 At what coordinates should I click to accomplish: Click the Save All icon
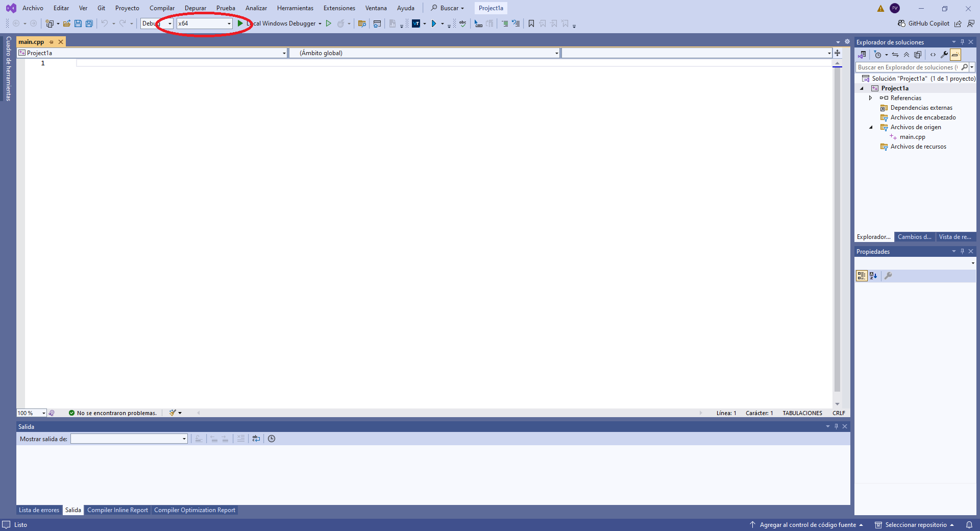[89, 23]
